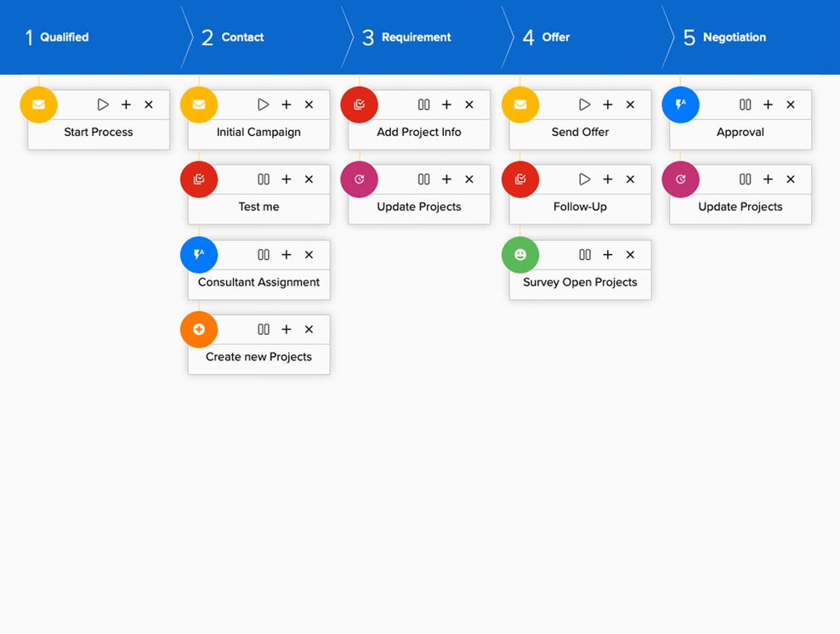
Task: Click the red task icon on Test me
Action: pyautogui.click(x=198, y=179)
